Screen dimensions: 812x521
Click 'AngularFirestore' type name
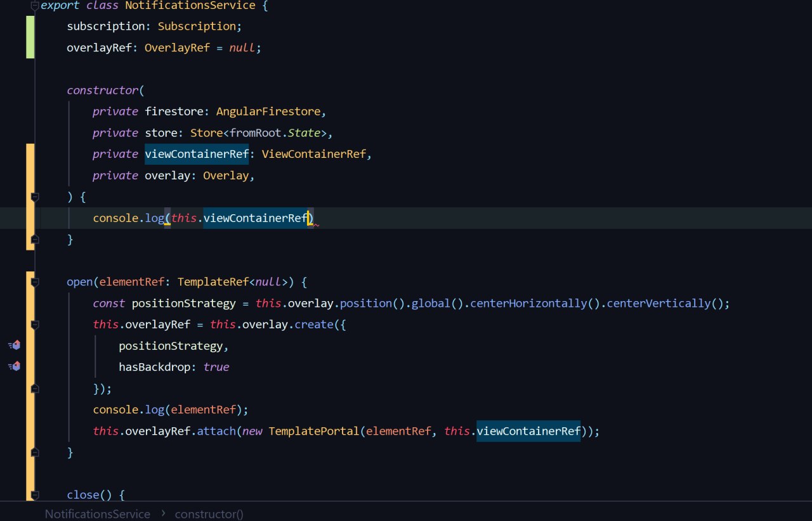tap(268, 112)
